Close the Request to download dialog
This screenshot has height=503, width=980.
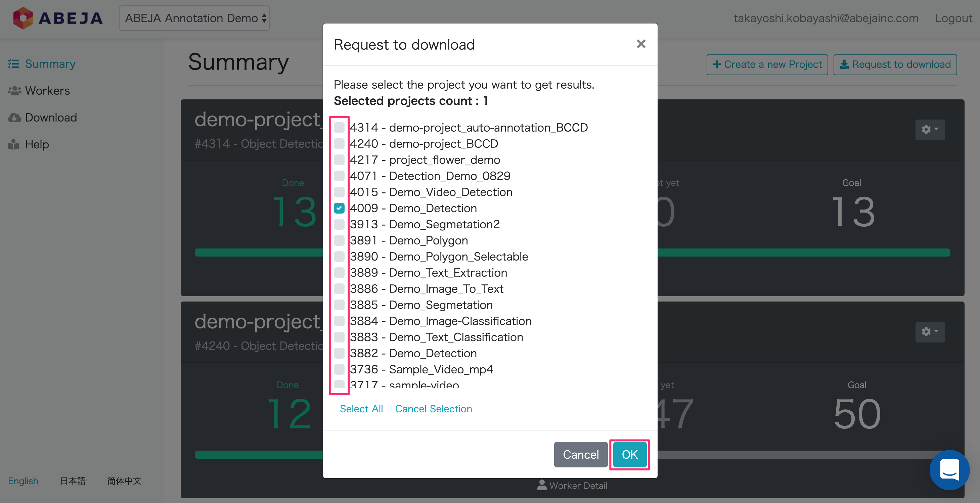tap(641, 44)
